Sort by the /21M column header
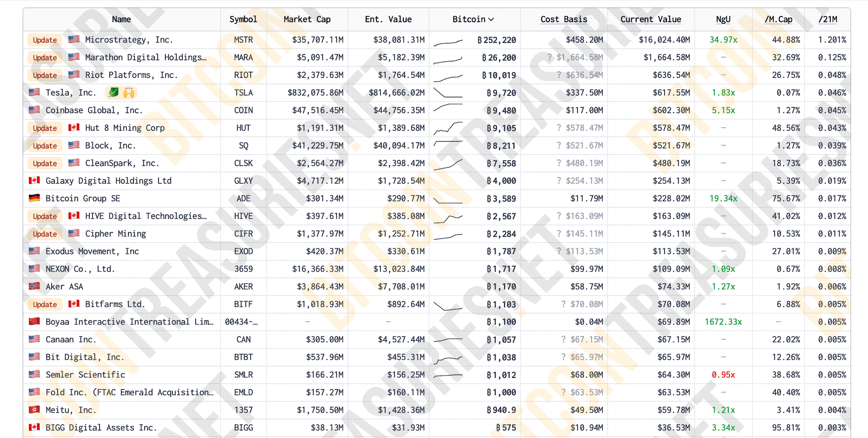 click(828, 19)
